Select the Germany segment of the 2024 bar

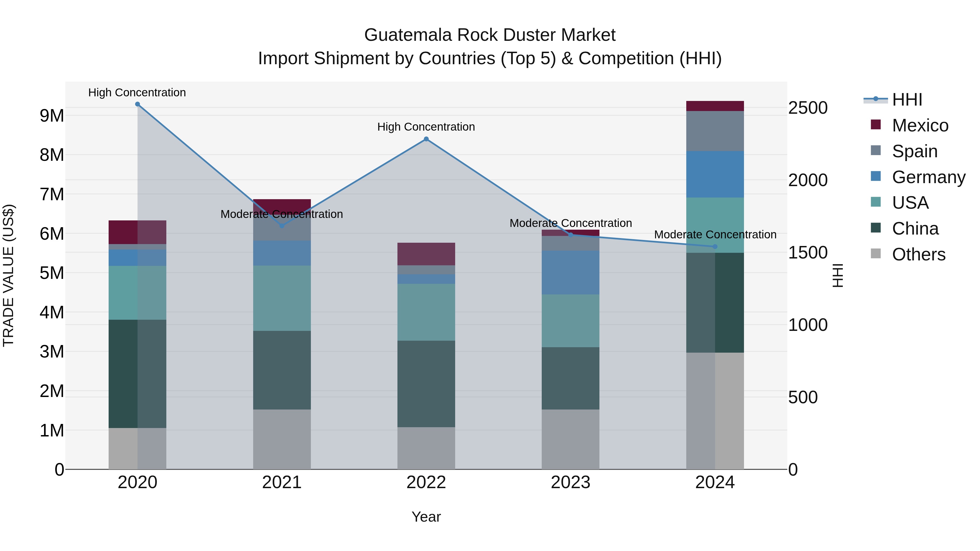tap(715, 174)
